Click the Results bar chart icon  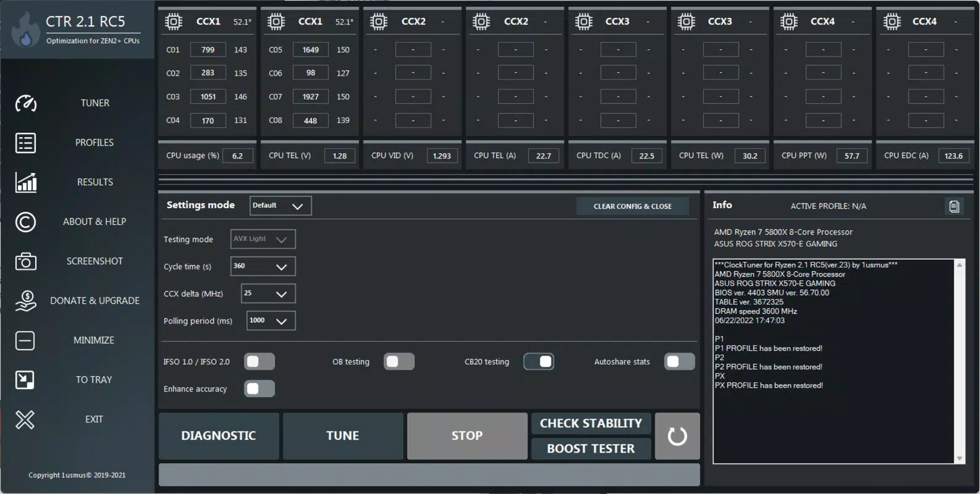pos(25,182)
